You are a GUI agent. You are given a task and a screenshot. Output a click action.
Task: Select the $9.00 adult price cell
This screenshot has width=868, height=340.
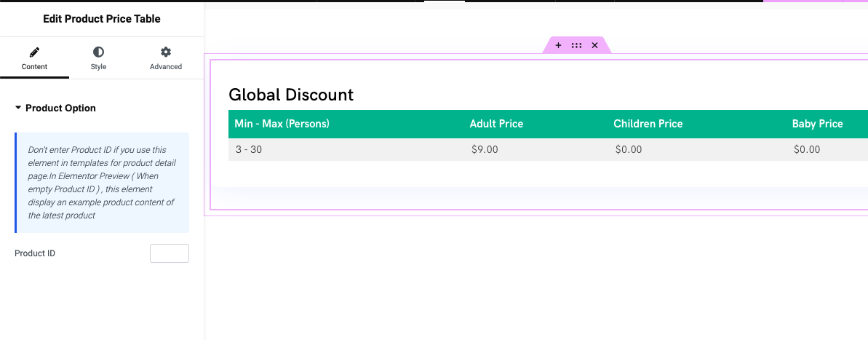[485, 149]
